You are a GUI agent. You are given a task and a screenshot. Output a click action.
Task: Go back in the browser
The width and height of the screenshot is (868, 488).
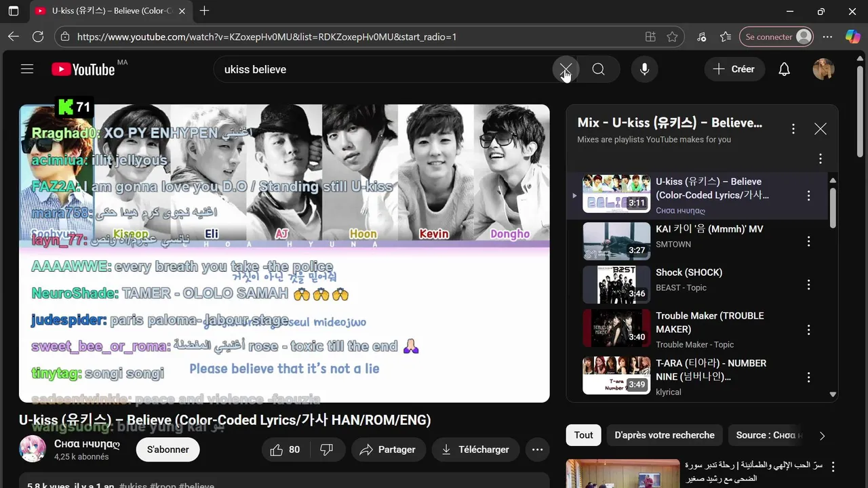click(x=14, y=37)
